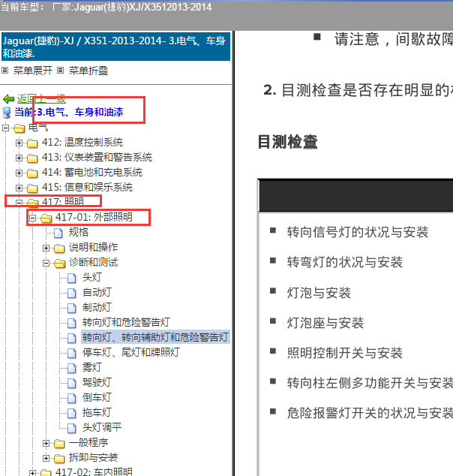Viewport: 453px width, 476px height.
Task: Select 当前:3.电气、车身和油漆 heading
Action: pos(69,113)
